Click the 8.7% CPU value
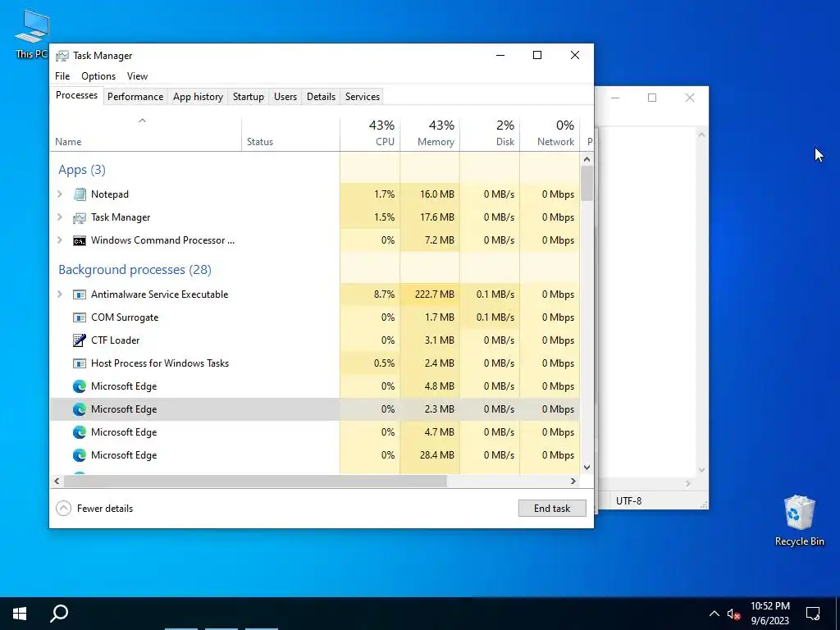The width and height of the screenshot is (840, 630). point(384,294)
